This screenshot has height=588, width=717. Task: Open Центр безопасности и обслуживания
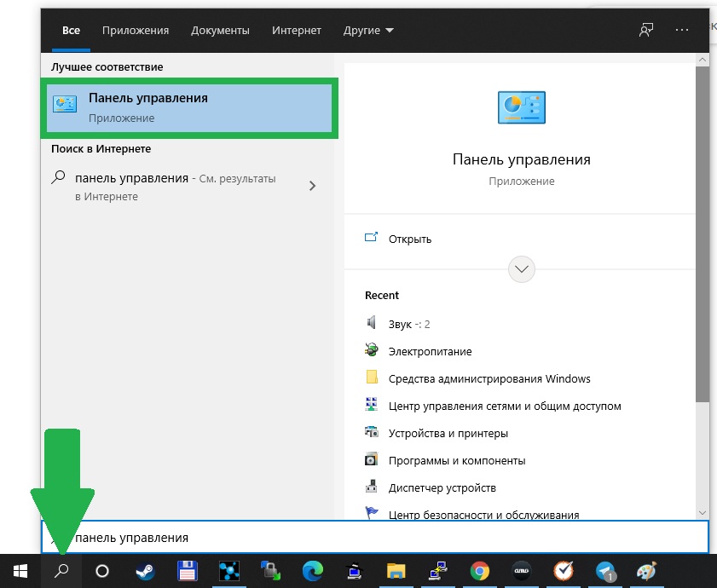[483, 515]
